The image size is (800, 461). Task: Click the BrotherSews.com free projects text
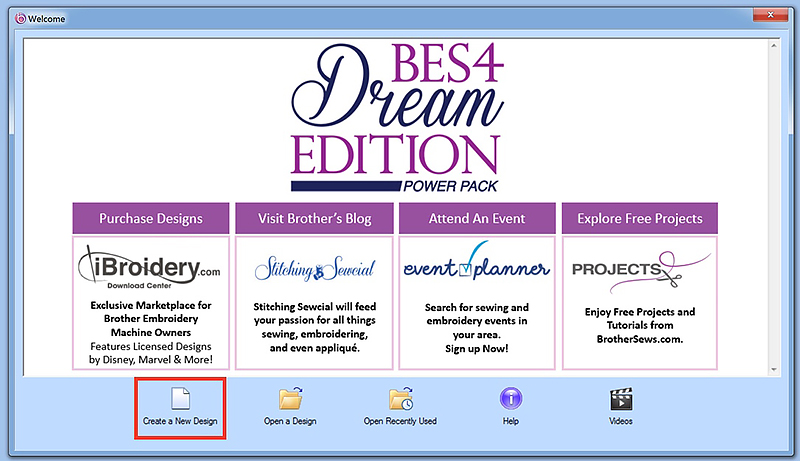click(640, 325)
